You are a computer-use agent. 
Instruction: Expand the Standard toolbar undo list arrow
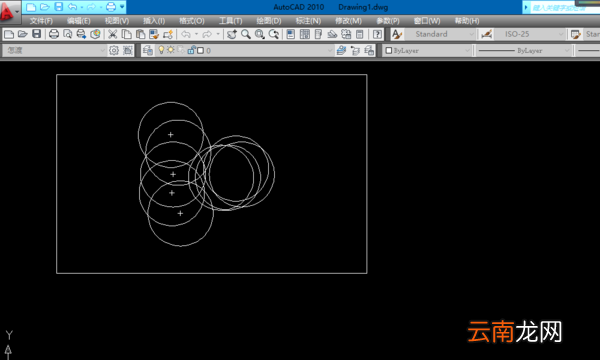coord(196,34)
